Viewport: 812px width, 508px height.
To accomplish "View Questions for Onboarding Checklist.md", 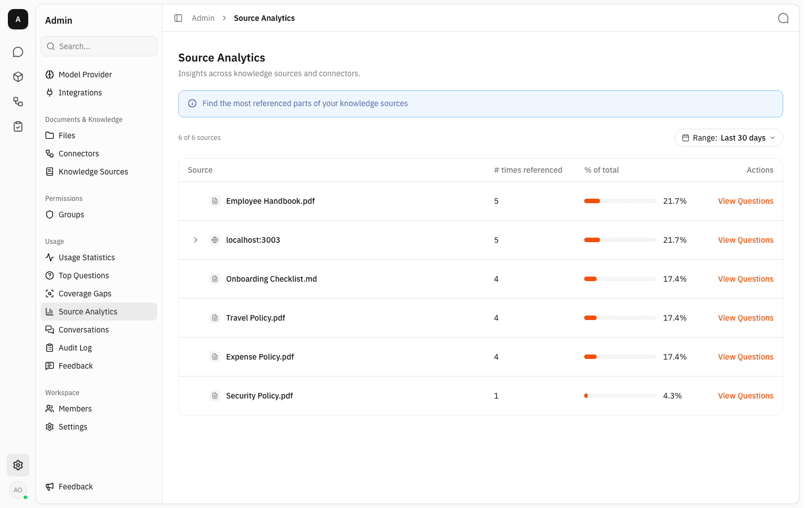I will coord(745,279).
